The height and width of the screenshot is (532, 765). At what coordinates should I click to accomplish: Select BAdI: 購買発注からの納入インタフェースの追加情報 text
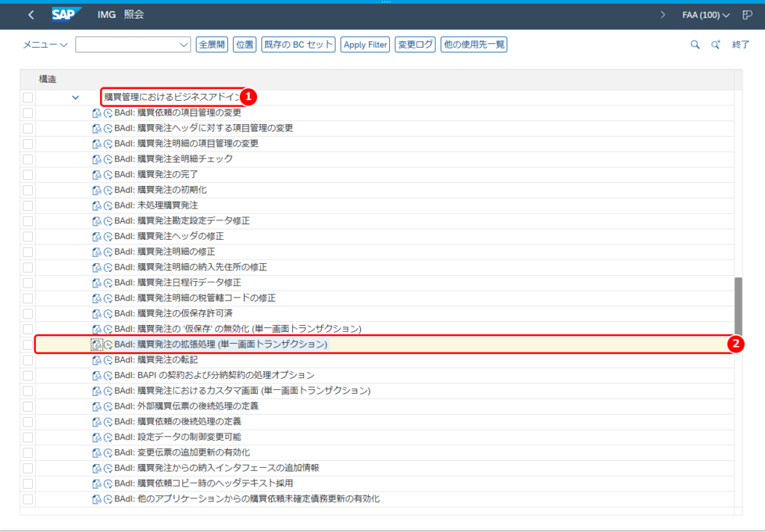point(217,468)
